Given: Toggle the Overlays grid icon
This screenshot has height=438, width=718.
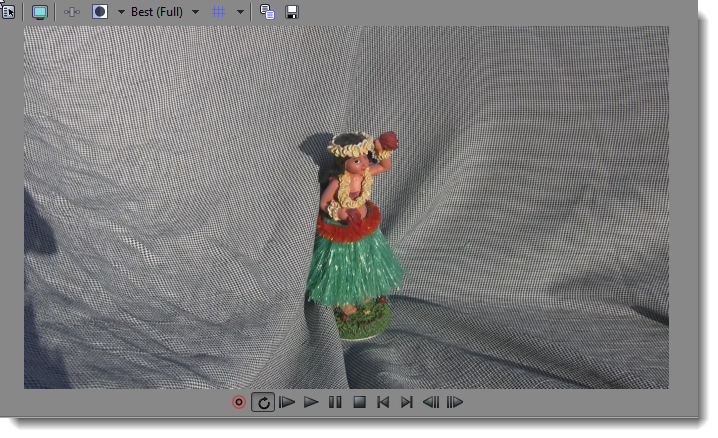Looking at the screenshot, I should (x=218, y=12).
